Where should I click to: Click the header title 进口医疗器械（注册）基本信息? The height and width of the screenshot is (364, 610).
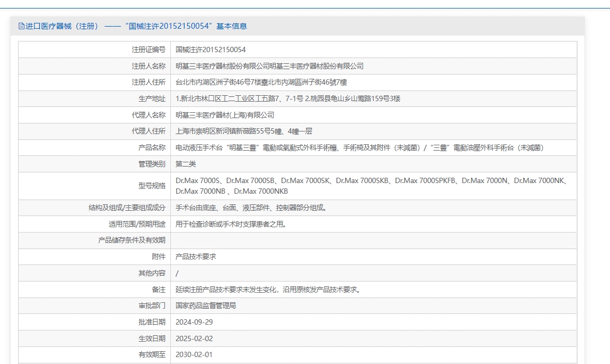pyautogui.click(x=136, y=26)
